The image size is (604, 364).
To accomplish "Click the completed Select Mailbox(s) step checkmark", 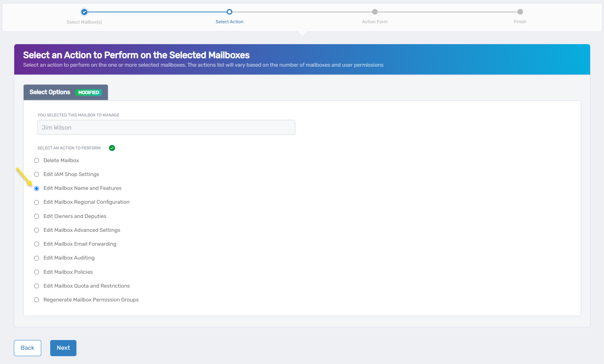I will pyautogui.click(x=84, y=12).
